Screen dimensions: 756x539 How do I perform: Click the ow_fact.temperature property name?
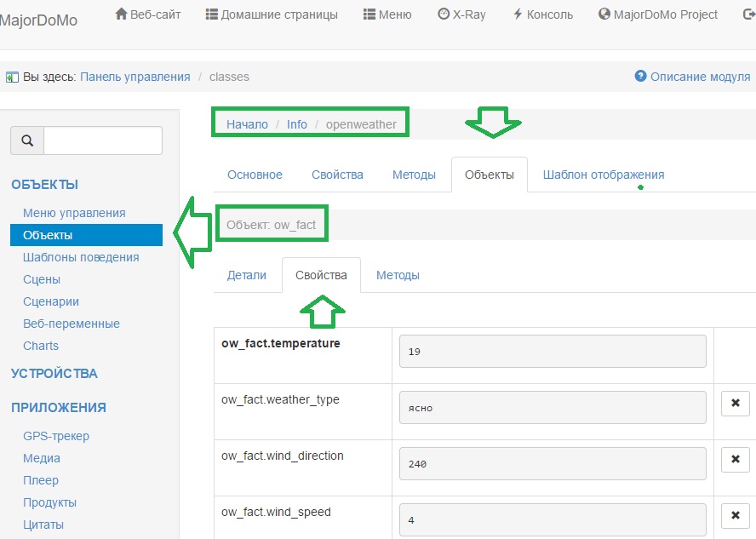point(281,343)
